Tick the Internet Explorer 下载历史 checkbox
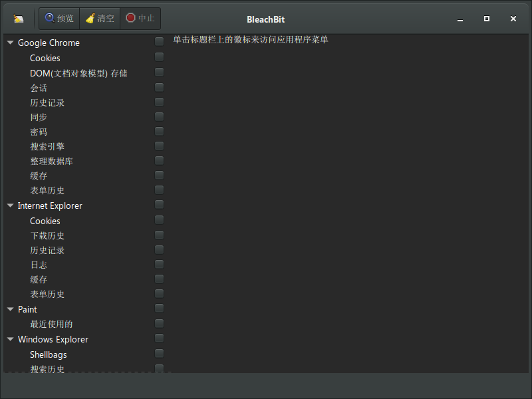This screenshot has width=532, height=399. pos(160,235)
